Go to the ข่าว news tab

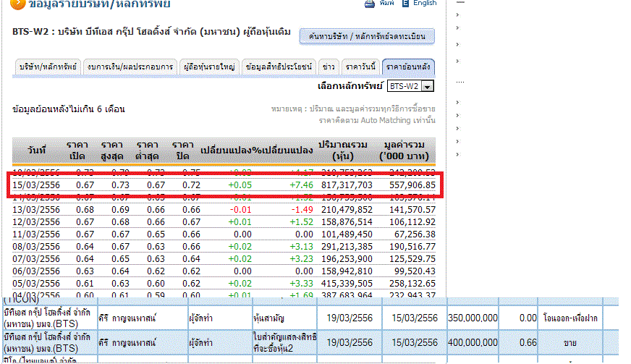point(329,67)
